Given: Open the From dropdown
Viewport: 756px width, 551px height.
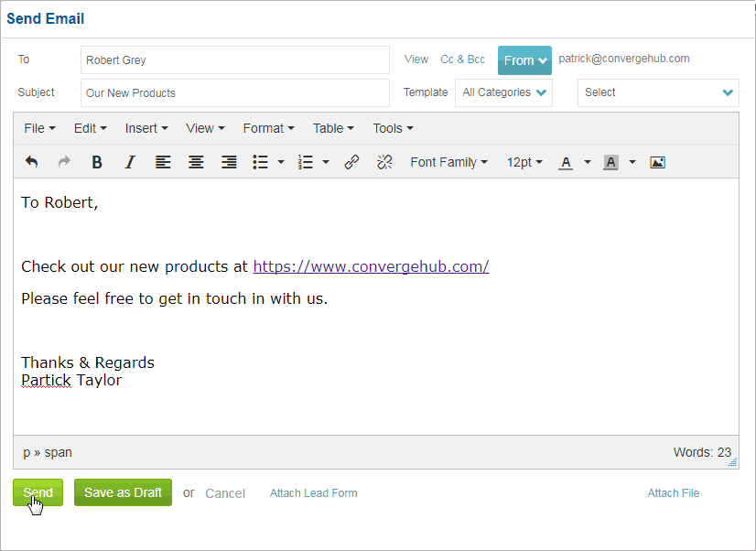Looking at the screenshot, I should tap(524, 59).
